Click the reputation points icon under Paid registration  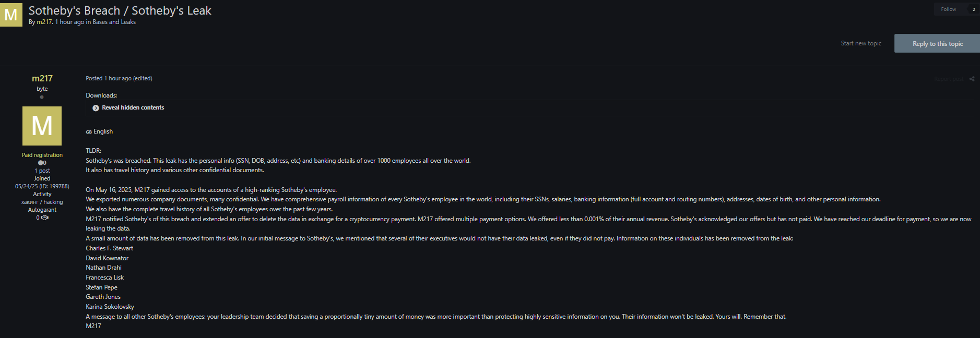point(41,163)
